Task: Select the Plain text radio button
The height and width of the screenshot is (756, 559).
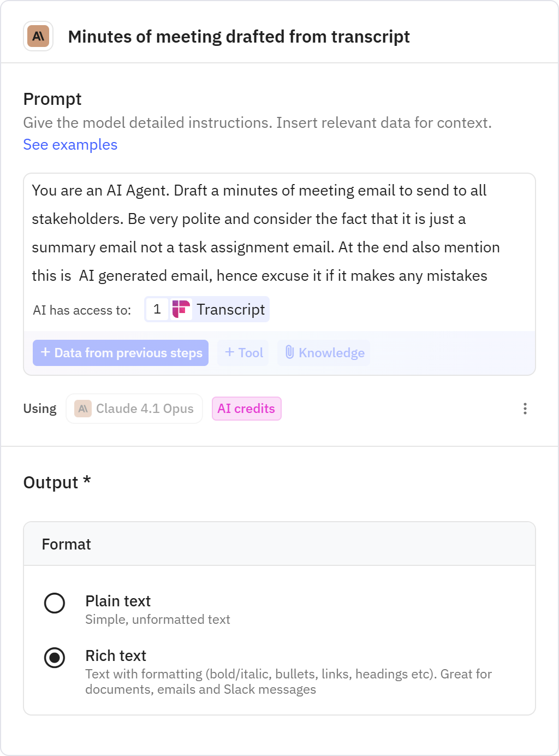Action: 55,604
